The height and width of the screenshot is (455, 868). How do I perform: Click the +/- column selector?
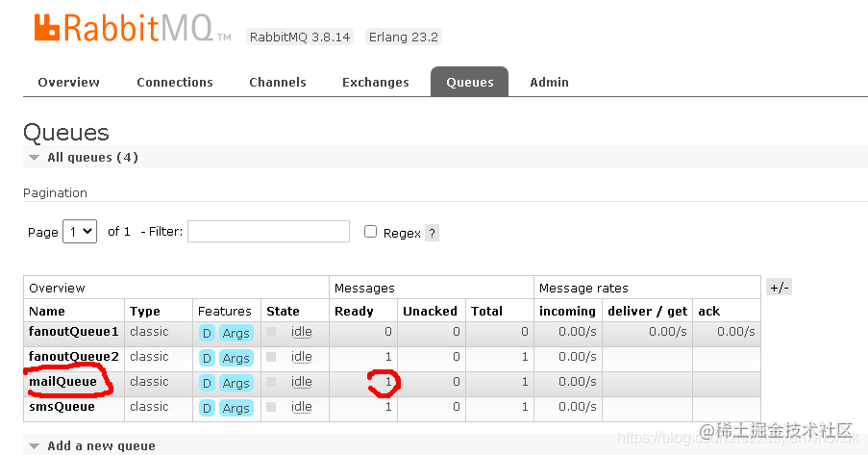[780, 287]
